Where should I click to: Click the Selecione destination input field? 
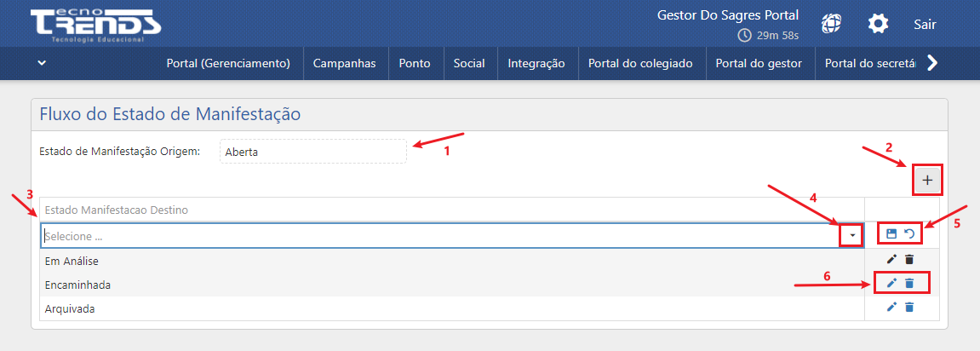pyautogui.click(x=438, y=235)
